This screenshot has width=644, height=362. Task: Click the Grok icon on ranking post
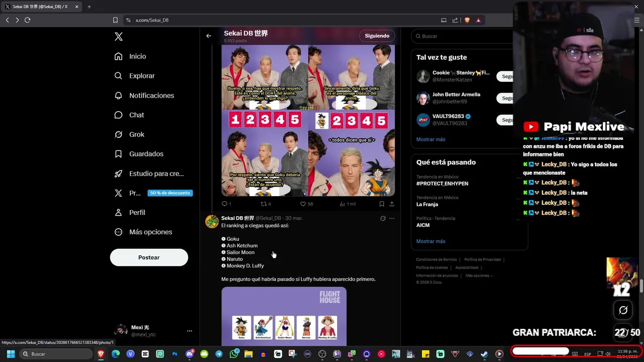coord(383,218)
